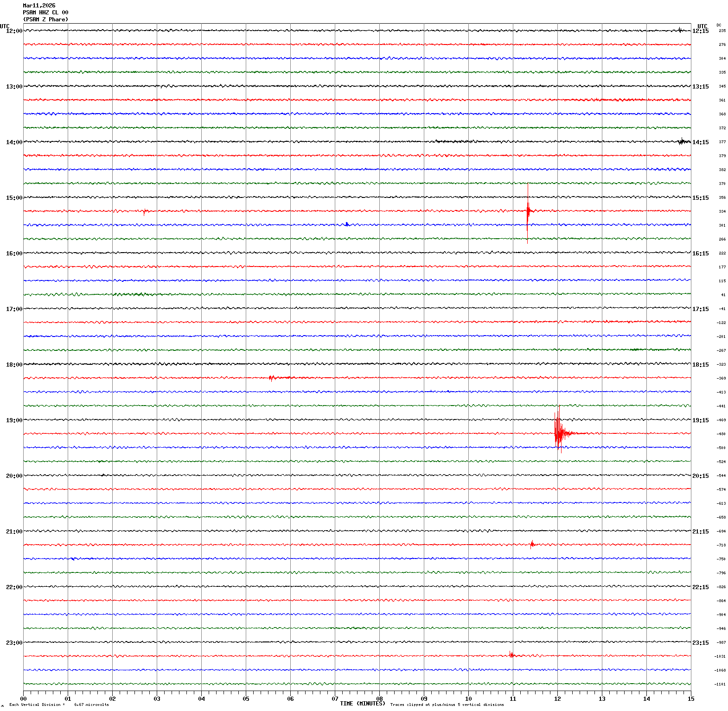
Task: Click the 20:15 label on the right axis
Action: (x=700, y=476)
